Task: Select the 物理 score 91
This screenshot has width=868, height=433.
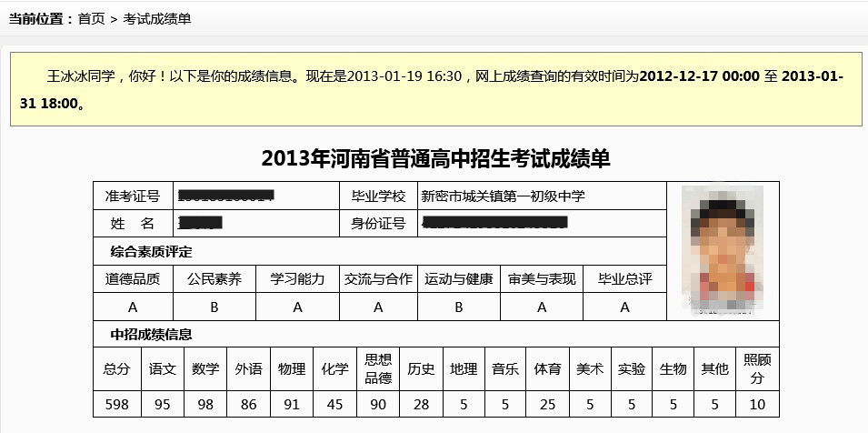Action: (x=292, y=404)
